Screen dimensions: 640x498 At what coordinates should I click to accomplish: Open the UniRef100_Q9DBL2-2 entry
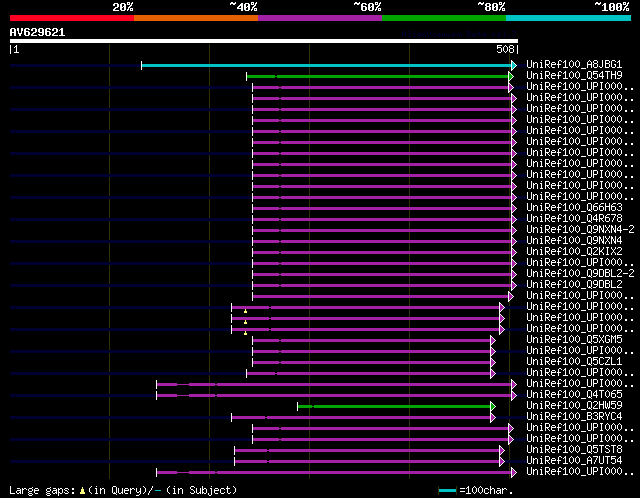click(580, 273)
